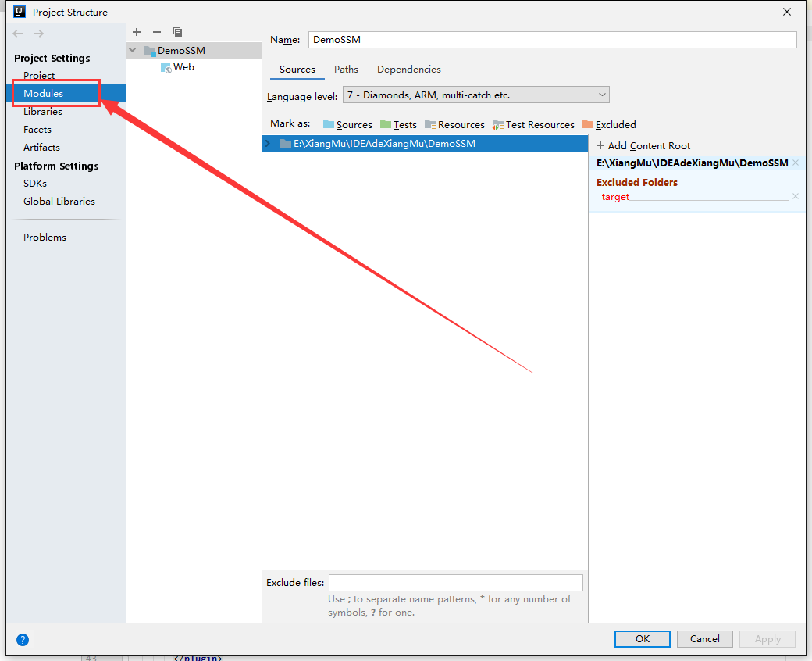Click Add Content Root

(x=643, y=145)
